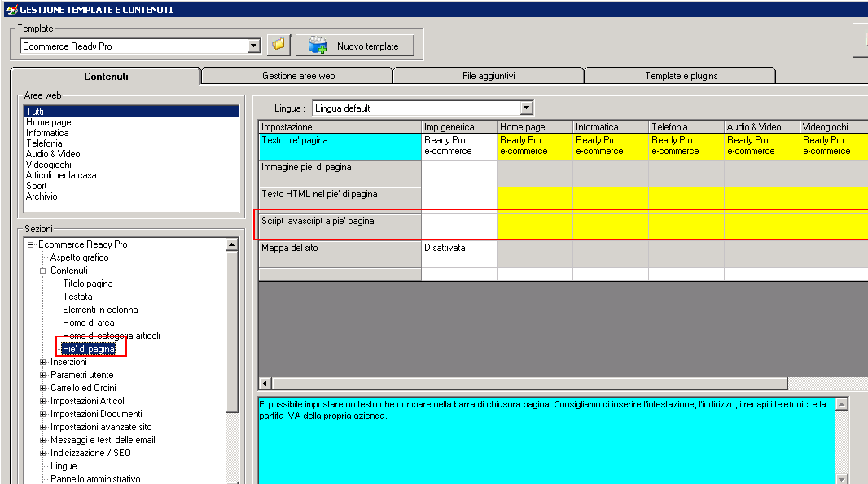Select Tutti in Aree web list
Screen dimensions: 868x484
coord(132,112)
